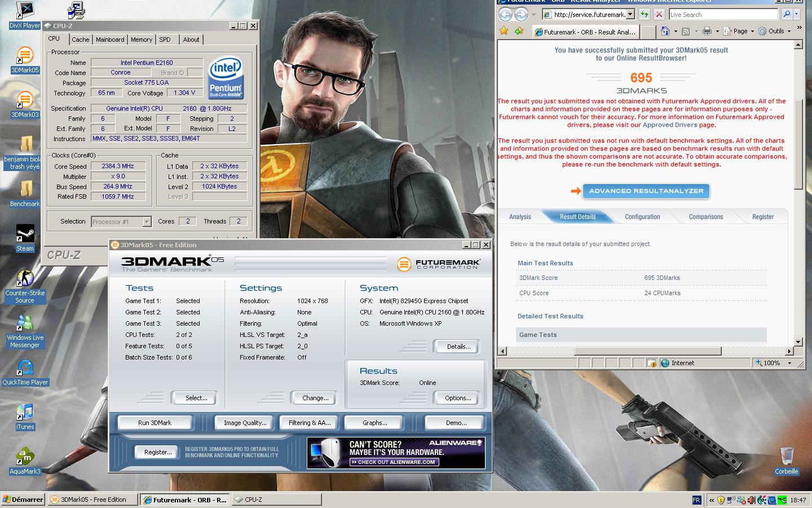
Task: Click the Graphs... button
Action: 375,423
